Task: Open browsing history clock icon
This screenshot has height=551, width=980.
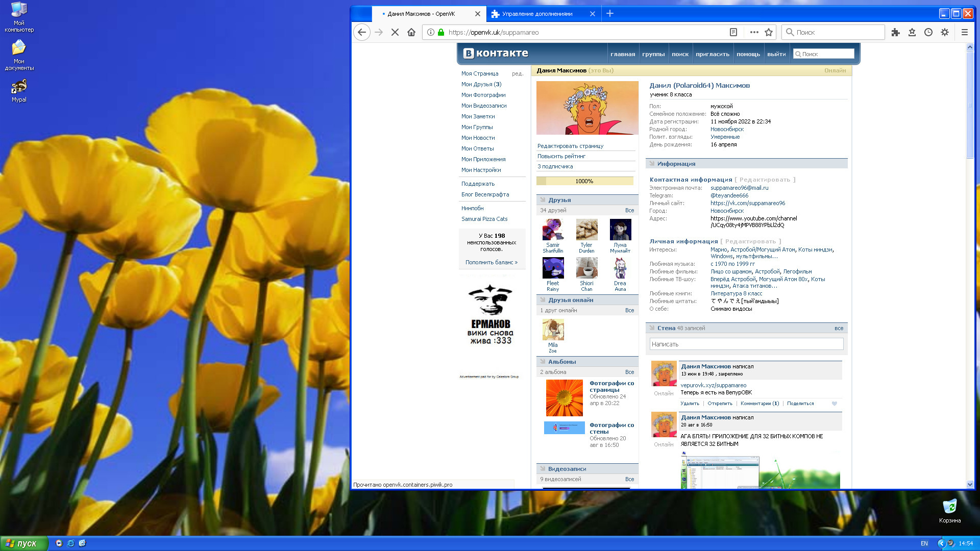Action: pyautogui.click(x=928, y=32)
